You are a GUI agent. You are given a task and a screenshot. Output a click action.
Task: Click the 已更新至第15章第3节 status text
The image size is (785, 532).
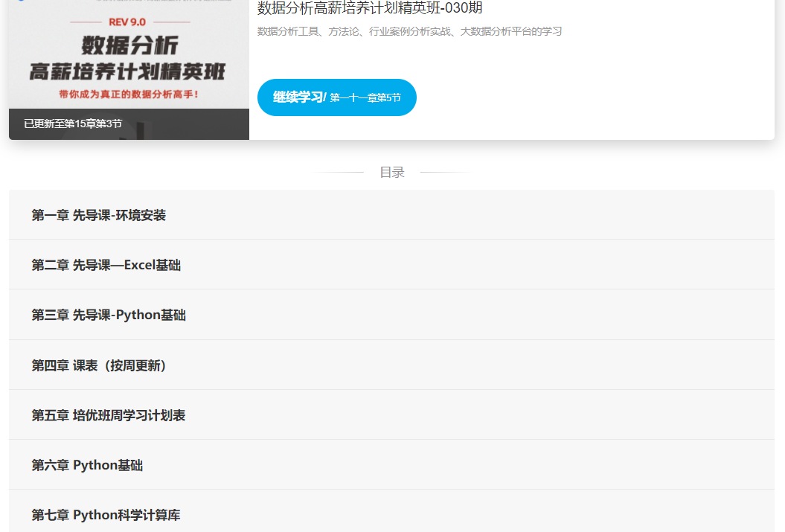(x=73, y=124)
